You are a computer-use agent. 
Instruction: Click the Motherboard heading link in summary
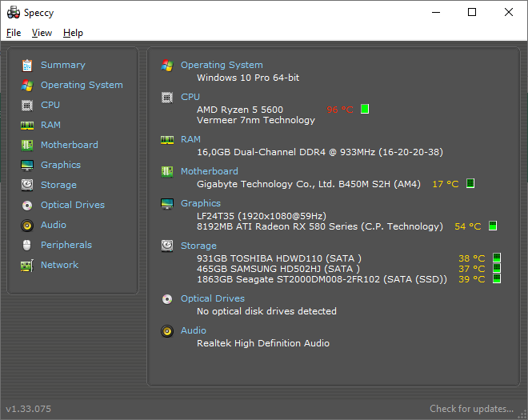pos(210,171)
